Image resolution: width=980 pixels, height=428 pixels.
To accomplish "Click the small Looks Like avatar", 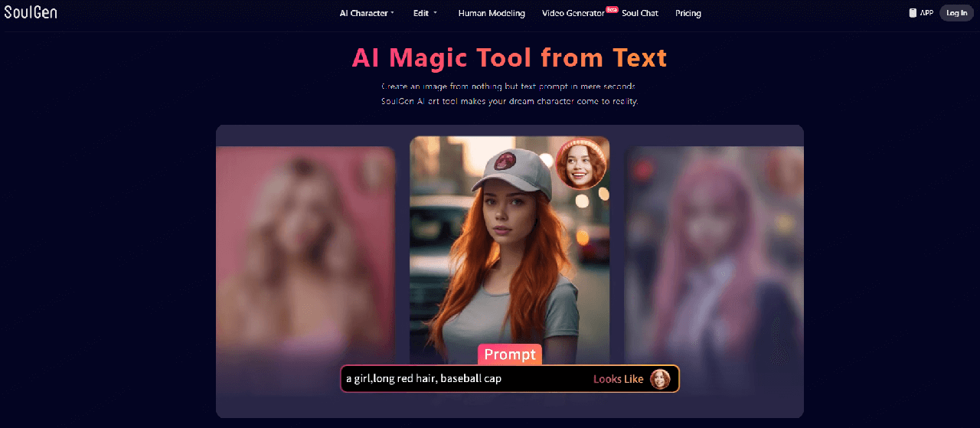I will [x=660, y=378].
